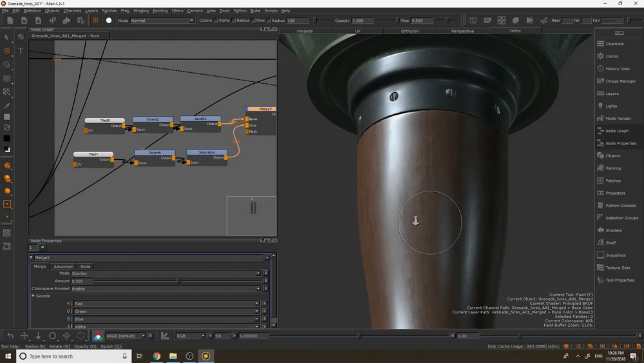Click the Grenade_hires_A01_Merged - Root graph tab

[65, 35]
